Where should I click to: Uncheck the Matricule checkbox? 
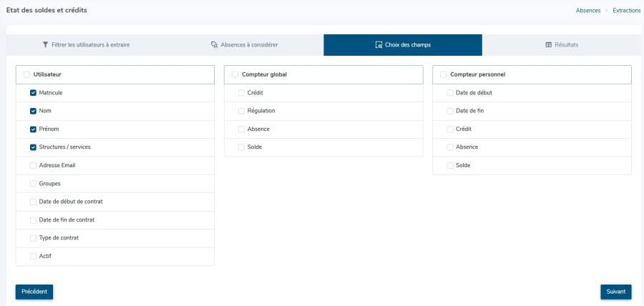click(x=33, y=93)
